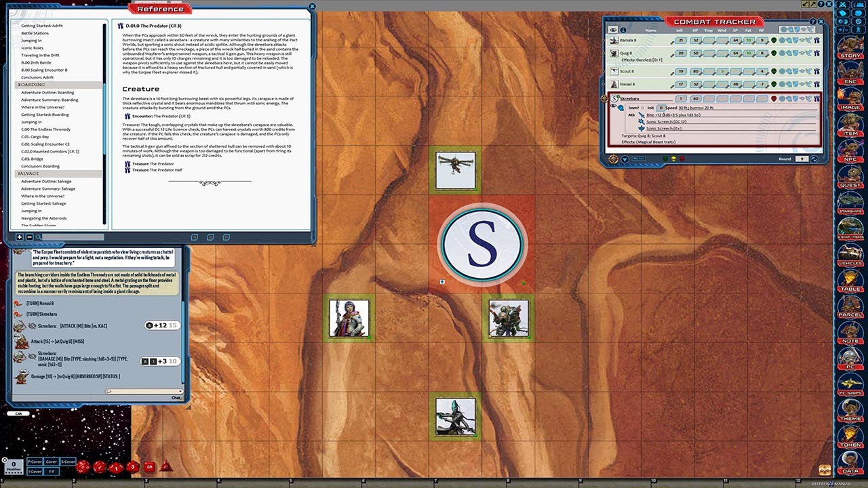
Task: Click the next round arrow in Combat Tracker
Action: [x=813, y=158]
